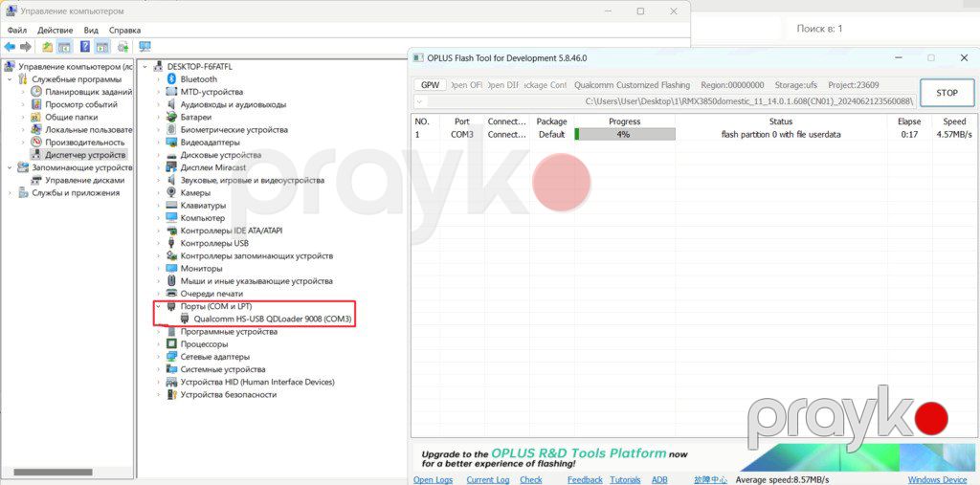
Task: Click the Feedback link
Action: [x=585, y=480]
